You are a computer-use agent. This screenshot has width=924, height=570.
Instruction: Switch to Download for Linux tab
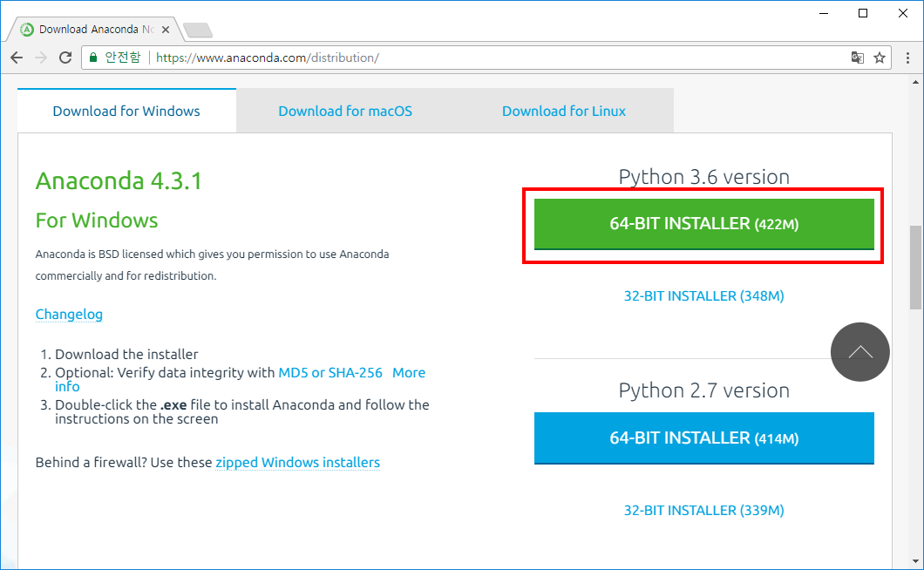pos(564,111)
